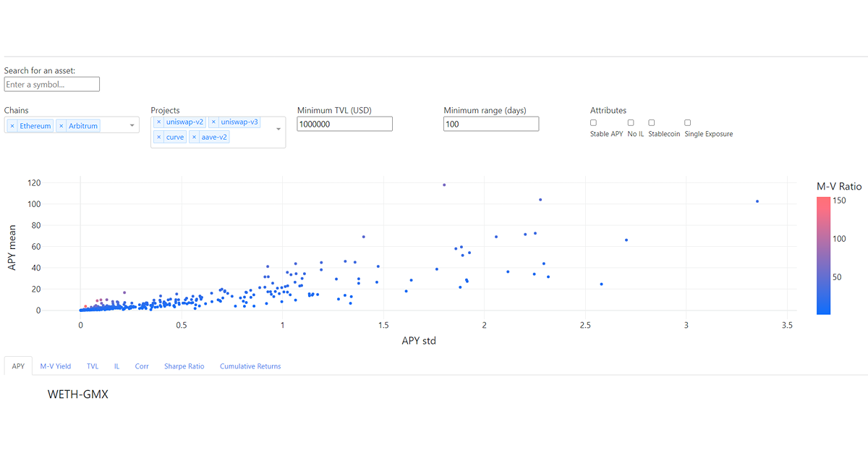Open the Sharpe Ratio tab
Screen dimensions: 868x456
pos(184,366)
